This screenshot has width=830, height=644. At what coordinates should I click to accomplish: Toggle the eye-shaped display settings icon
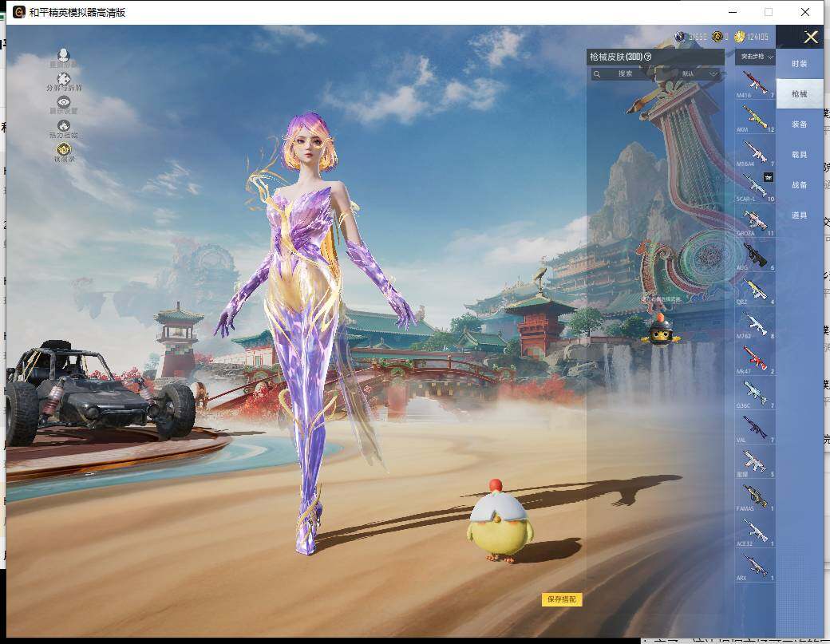pos(64,104)
